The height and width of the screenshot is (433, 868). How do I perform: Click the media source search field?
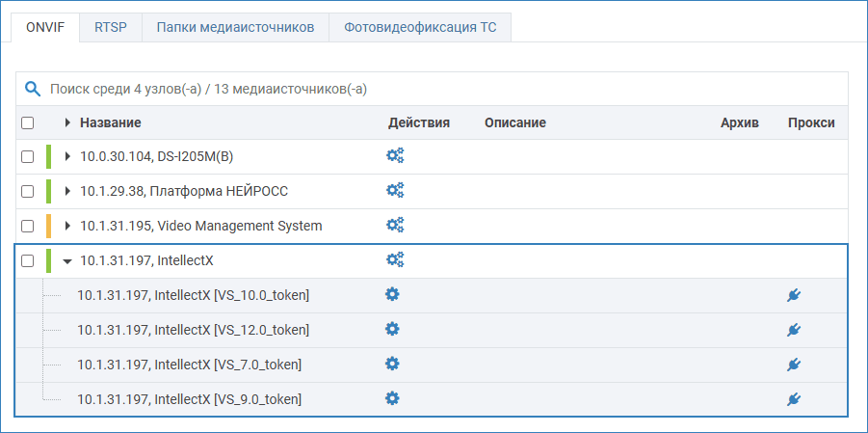[385, 89]
